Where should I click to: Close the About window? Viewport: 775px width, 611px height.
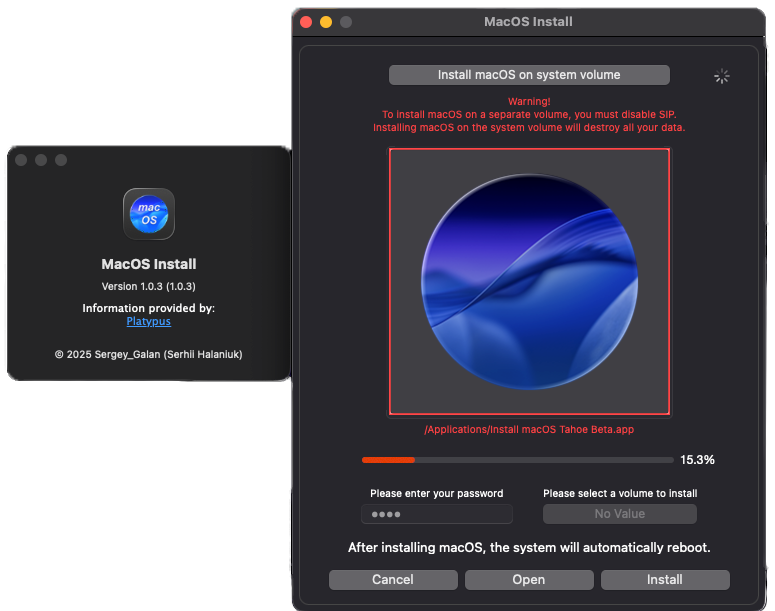coord(21,160)
